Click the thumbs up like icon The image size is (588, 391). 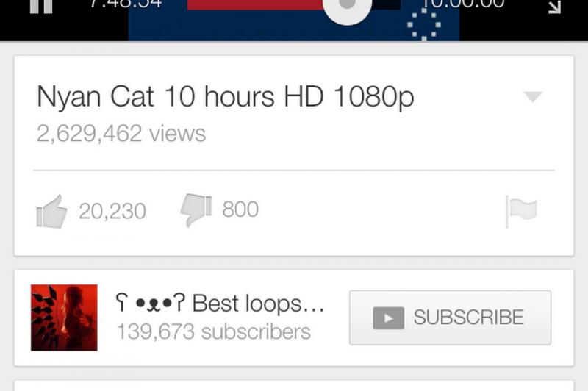click(51, 212)
